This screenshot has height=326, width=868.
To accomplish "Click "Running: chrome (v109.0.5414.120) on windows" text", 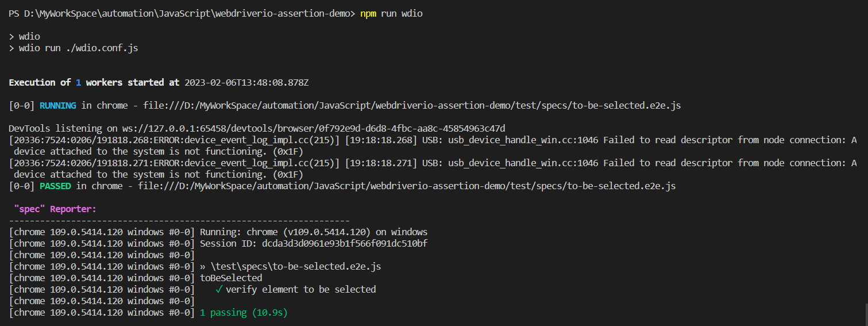I will pos(313,232).
